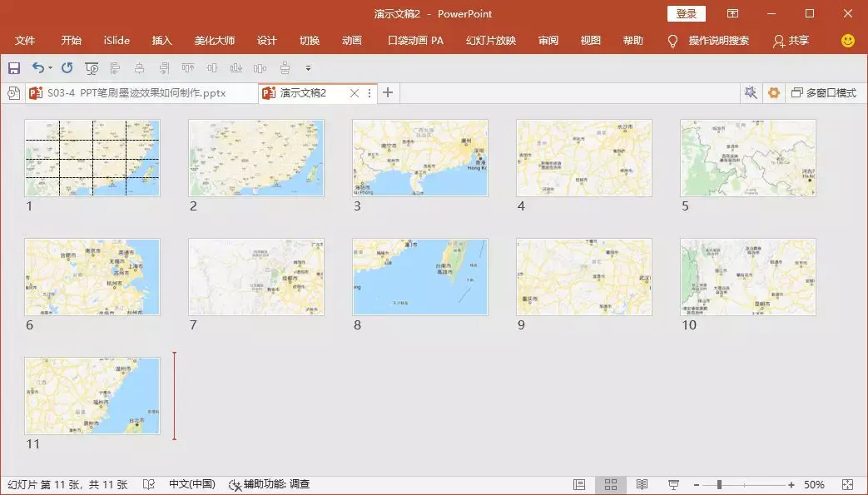The height and width of the screenshot is (495, 868).
Task: Switch to S03-4 PPT笔刷墨迹效果如何制作.pptx document tab
Action: tap(143, 93)
